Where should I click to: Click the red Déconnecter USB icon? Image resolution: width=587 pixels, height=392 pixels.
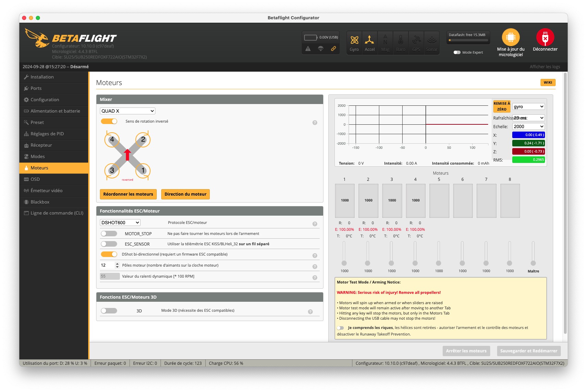coord(545,37)
